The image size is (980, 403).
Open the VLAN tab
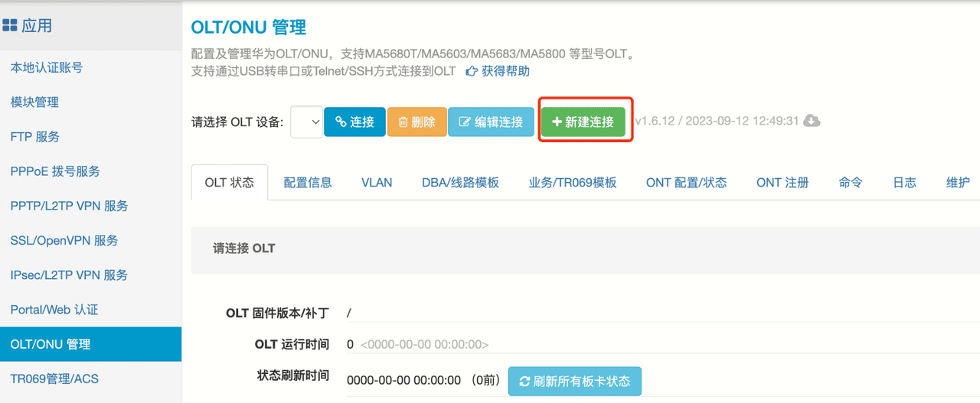(377, 183)
